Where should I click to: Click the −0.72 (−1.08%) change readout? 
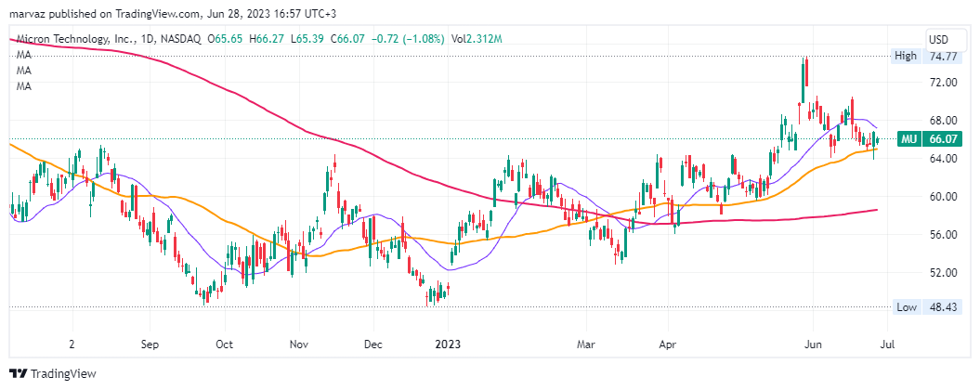[408, 39]
